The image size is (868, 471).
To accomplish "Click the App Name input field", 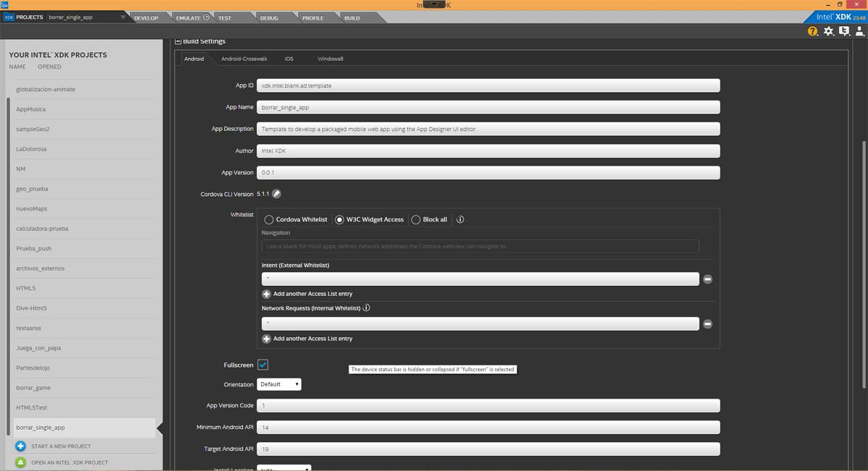I will click(x=488, y=107).
